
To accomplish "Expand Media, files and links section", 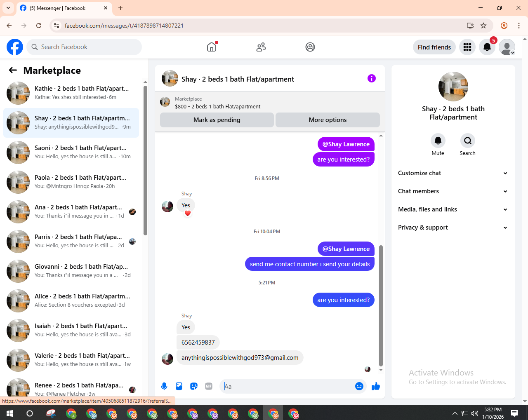I will coord(453,209).
